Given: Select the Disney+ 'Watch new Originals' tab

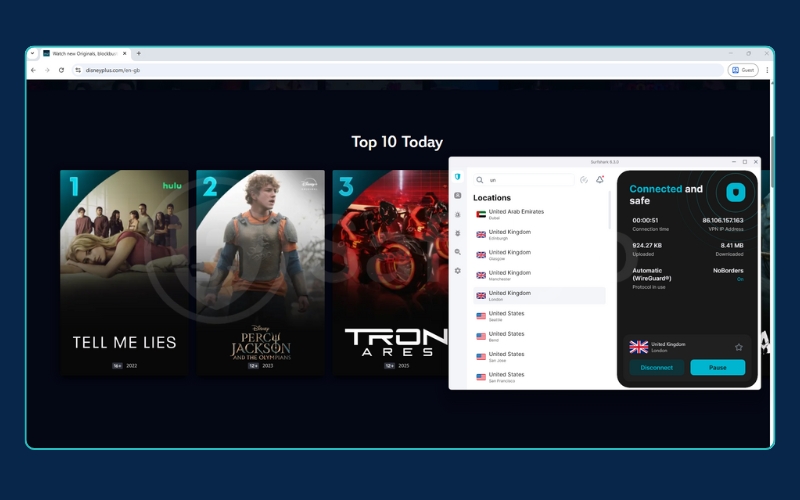Looking at the screenshot, I should 85,53.
